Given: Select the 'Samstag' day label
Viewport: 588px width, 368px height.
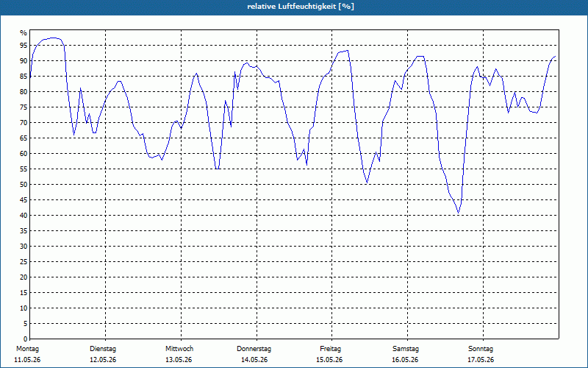Looking at the screenshot, I should click(x=406, y=349).
